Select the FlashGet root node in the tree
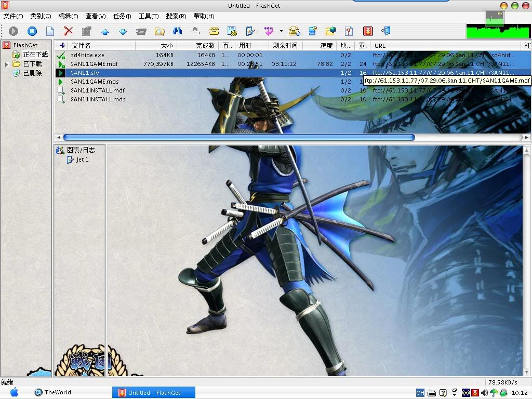The image size is (532, 399). coord(25,45)
